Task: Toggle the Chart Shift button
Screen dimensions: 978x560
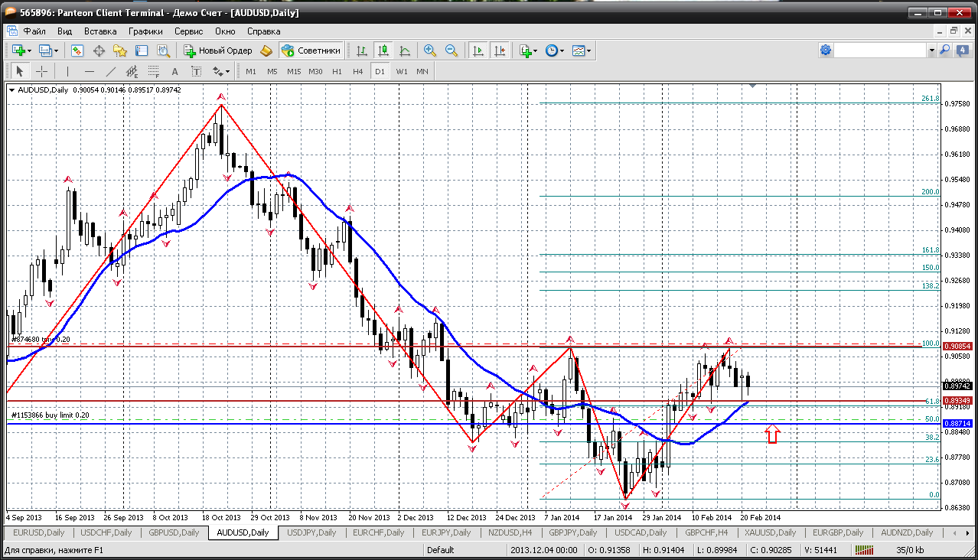Action: [x=500, y=50]
